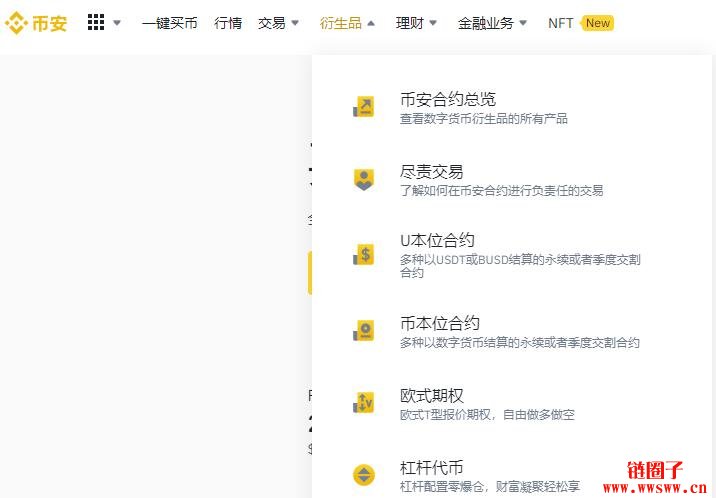This screenshot has width=716, height=498.
Task: Click the USDT或BUSD结算 description text
Action: point(520,266)
